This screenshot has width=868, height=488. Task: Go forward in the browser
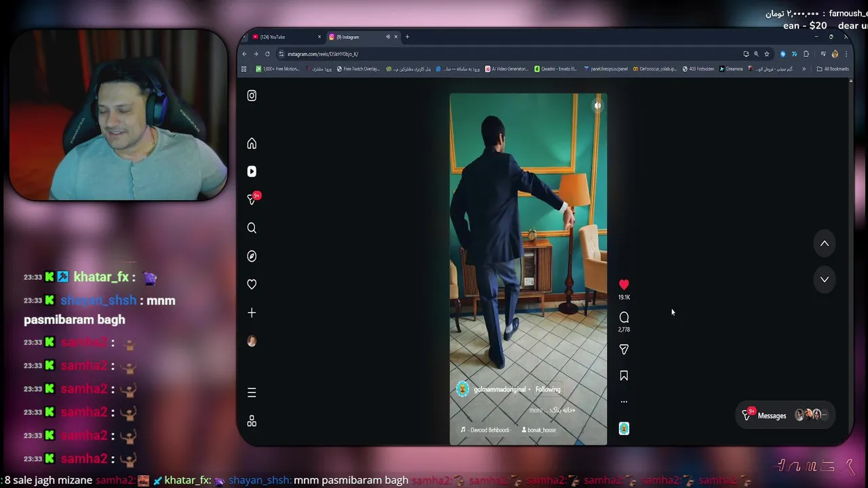pyautogui.click(x=256, y=54)
